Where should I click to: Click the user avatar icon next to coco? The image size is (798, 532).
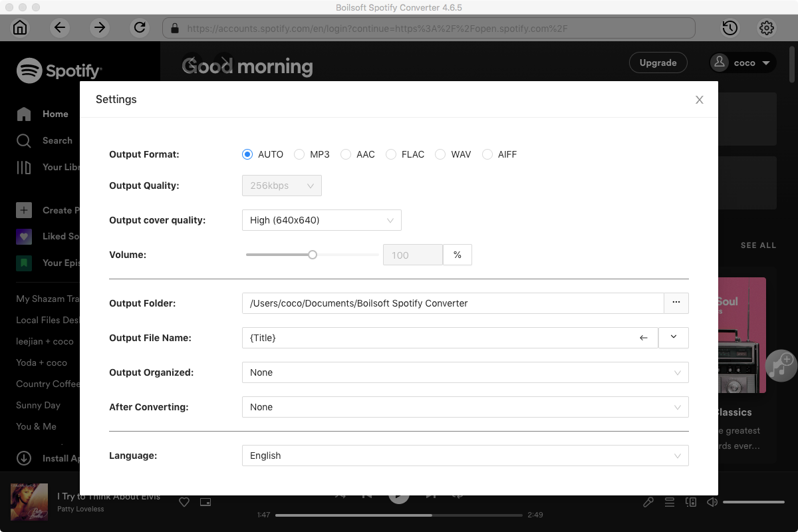[x=719, y=63]
